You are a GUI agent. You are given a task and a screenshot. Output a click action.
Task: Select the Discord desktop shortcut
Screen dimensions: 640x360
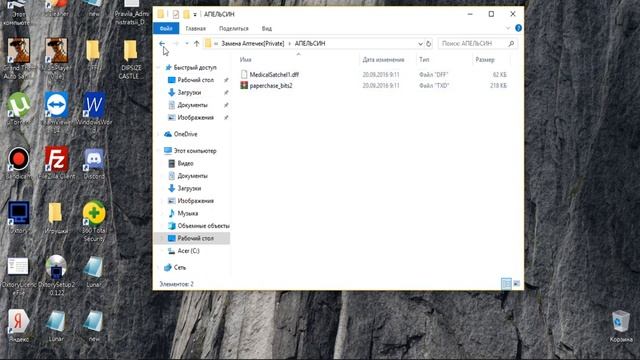pos(94,162)
